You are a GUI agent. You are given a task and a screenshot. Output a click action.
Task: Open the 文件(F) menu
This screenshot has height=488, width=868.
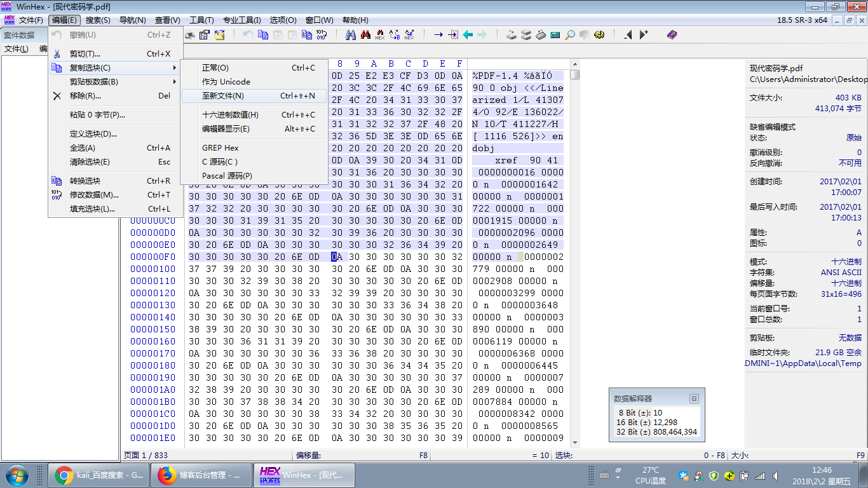(31, 20)
